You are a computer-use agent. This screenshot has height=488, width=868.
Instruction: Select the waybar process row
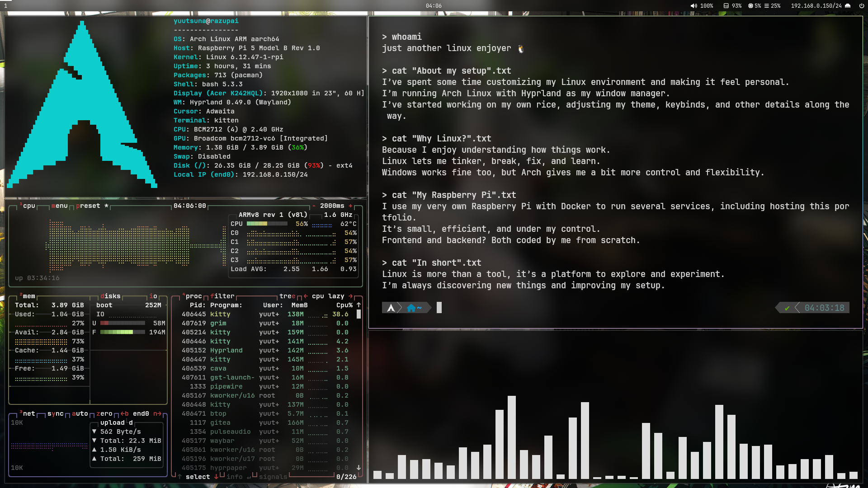(x=265, y=441)
